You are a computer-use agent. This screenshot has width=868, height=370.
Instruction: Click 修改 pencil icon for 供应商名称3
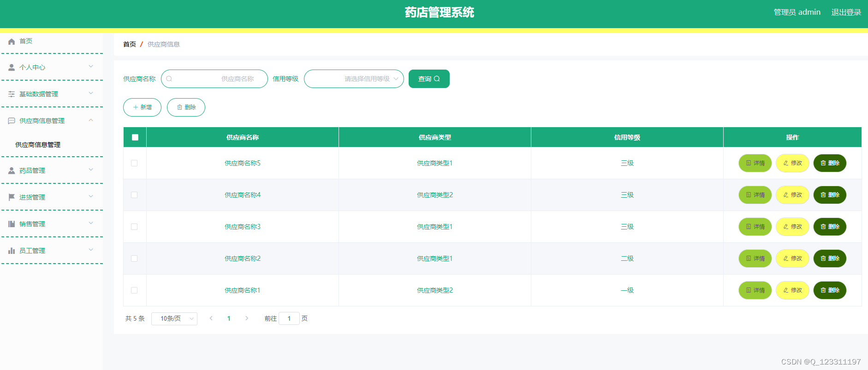click(x=786, y=227)
